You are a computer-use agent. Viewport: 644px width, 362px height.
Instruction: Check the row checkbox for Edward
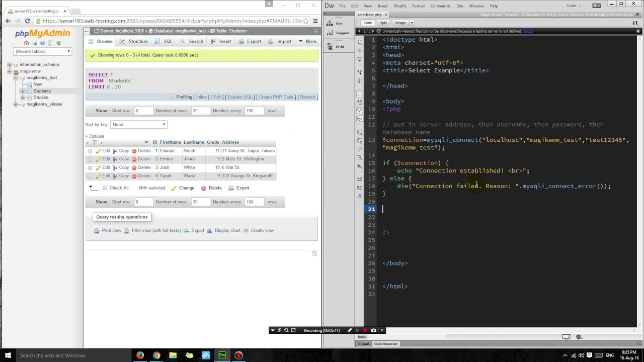pyautogui.click(x=90, y=151)
